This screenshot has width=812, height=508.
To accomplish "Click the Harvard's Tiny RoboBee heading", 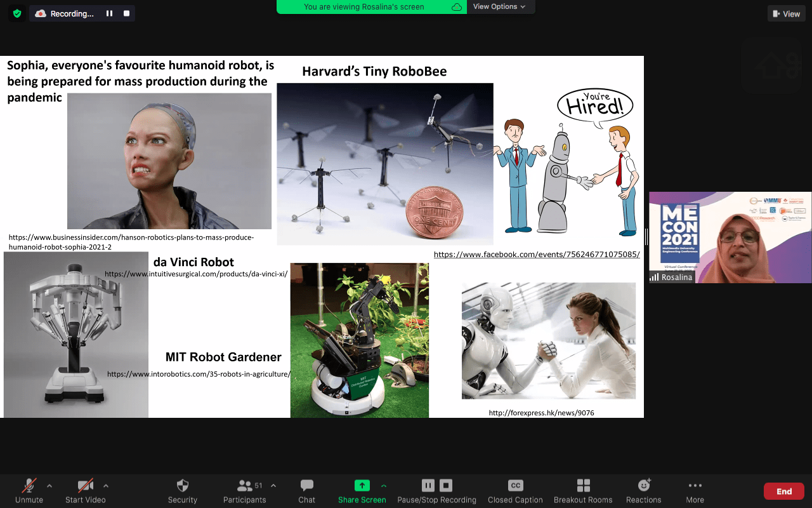I will 374,71.
